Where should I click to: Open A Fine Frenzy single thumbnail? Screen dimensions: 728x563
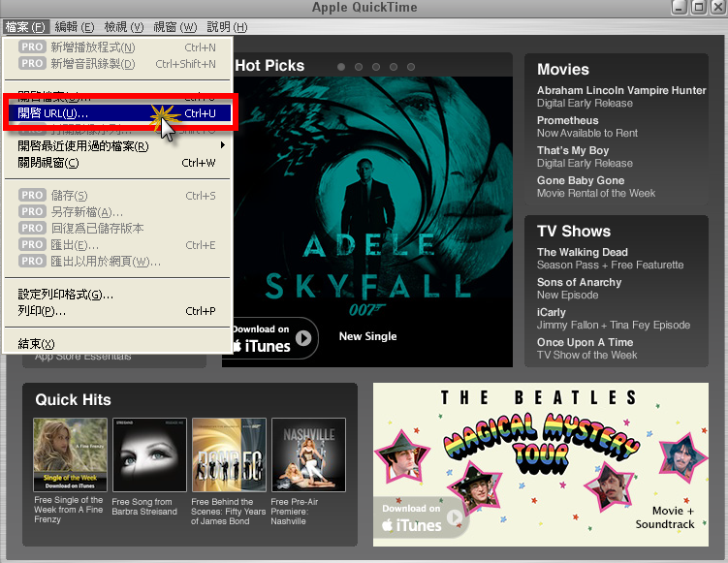coord(70,454)
